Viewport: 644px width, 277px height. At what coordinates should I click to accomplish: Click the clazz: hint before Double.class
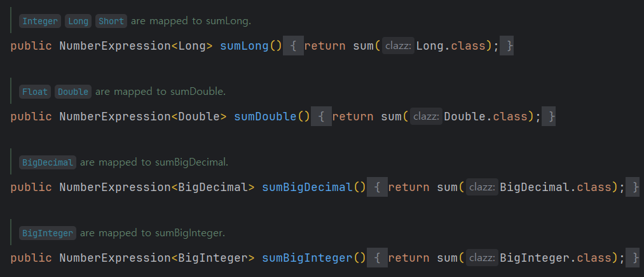[426, 117]
